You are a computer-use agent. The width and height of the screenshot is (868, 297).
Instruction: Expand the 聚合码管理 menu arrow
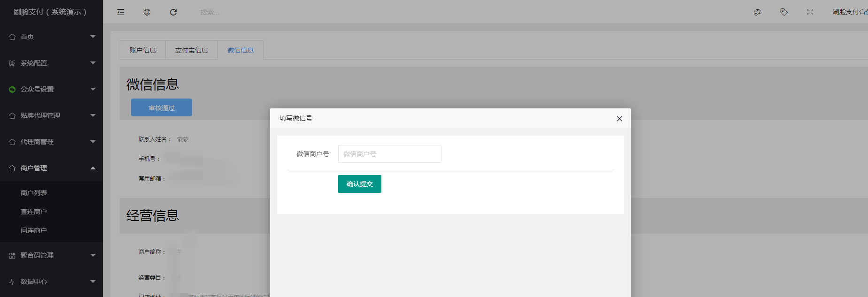point(93,255)
